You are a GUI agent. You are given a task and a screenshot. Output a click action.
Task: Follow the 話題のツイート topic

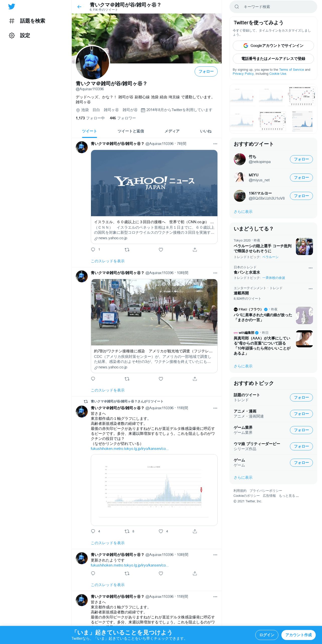(301, 397)
